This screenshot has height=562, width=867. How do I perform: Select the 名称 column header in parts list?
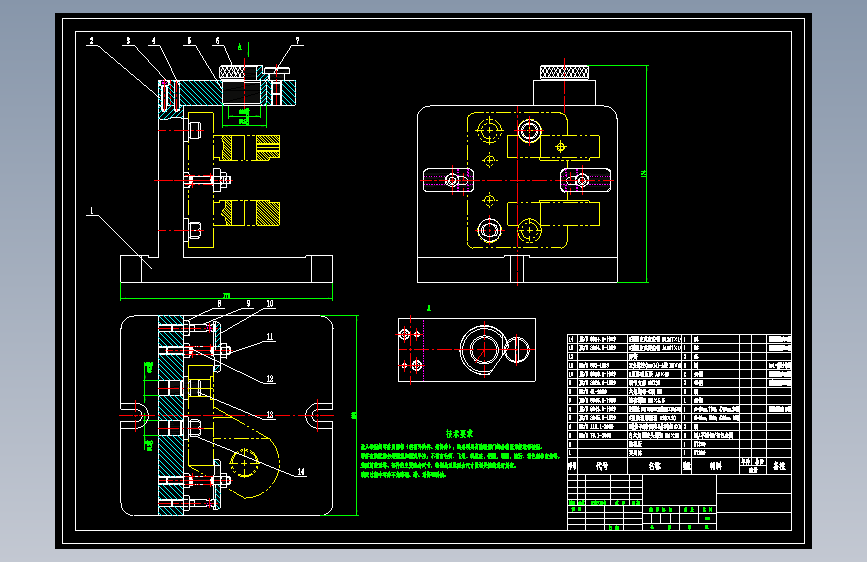(655, 466)
